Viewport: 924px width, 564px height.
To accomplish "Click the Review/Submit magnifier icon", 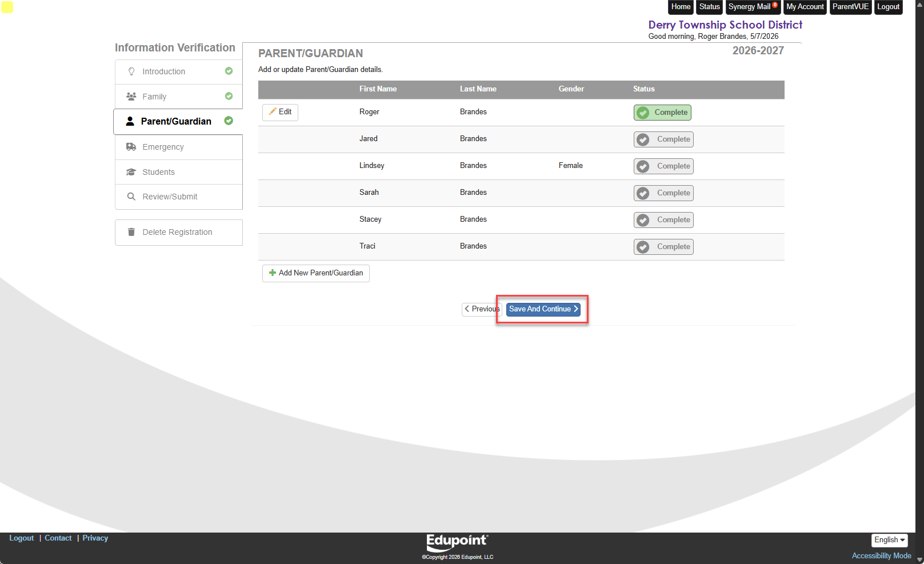I will pos(131,197).
